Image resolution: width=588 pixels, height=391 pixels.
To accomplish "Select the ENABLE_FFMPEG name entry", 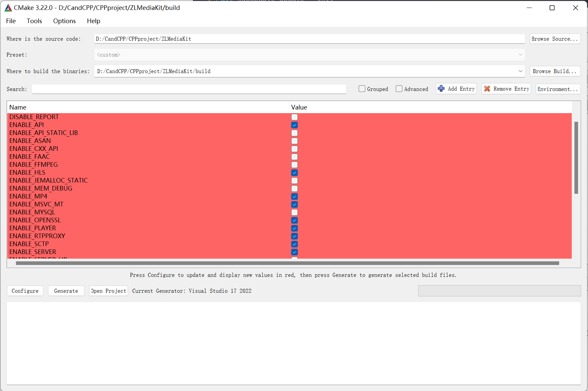I will tap(33, 164).
